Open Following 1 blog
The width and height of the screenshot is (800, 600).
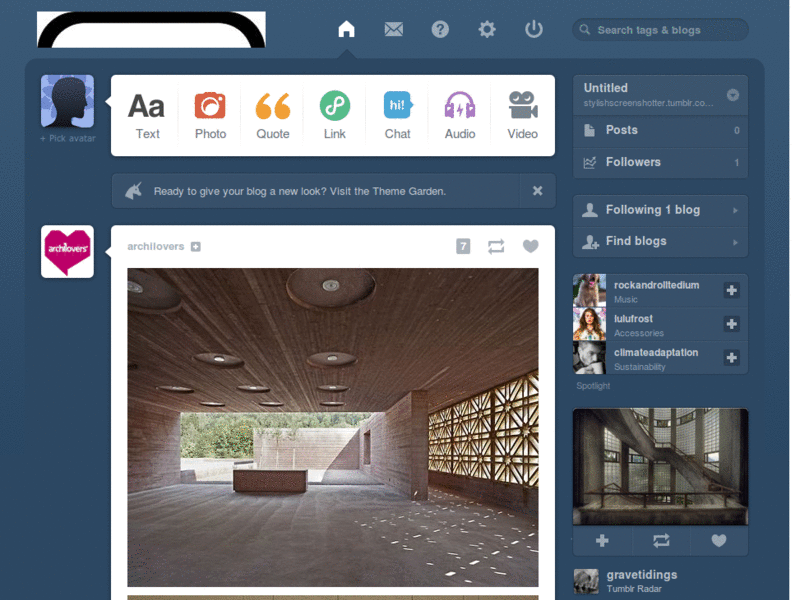(660, 210)
